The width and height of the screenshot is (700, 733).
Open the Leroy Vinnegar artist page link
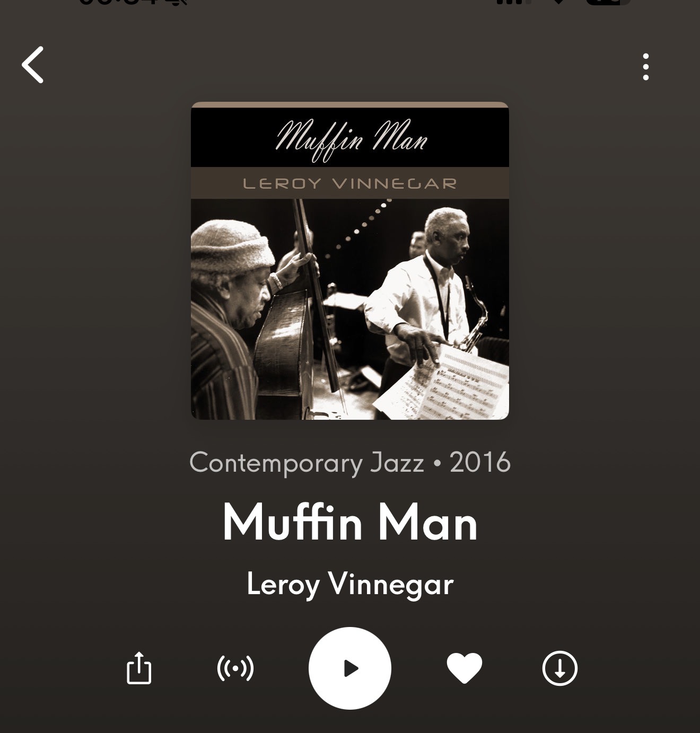[350, 584]
